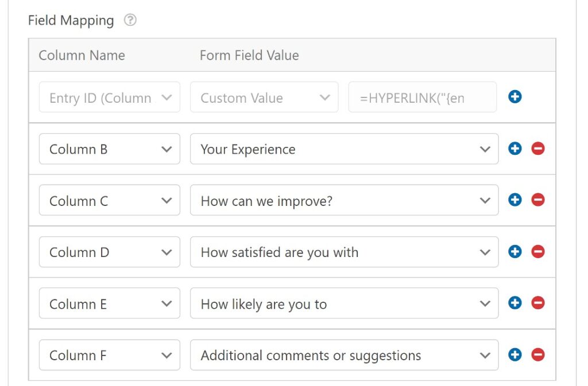Screen dimensions: 588x386
Task: Open the Custom Value dropdown
Action: point(264,97)
